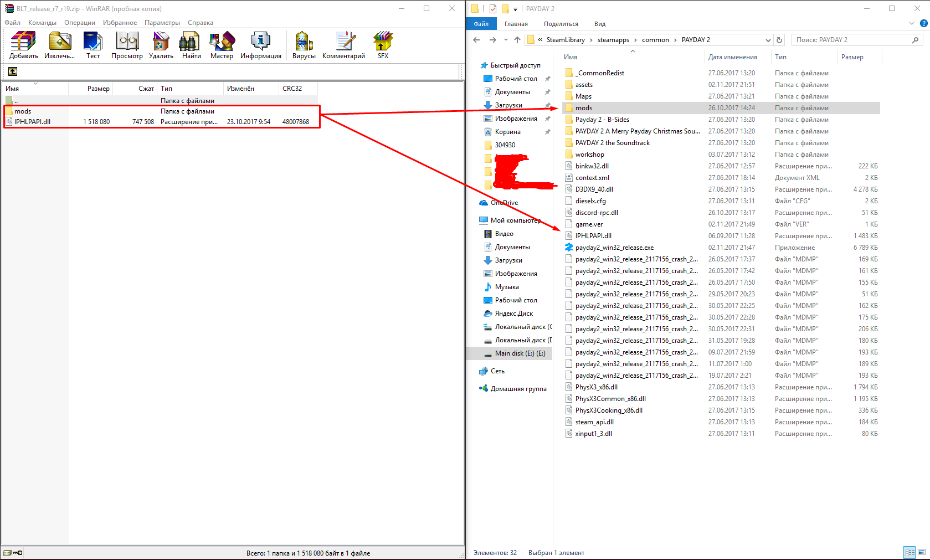
Task: Sort WinRAR list by Размер column
Action: point(91,89)
